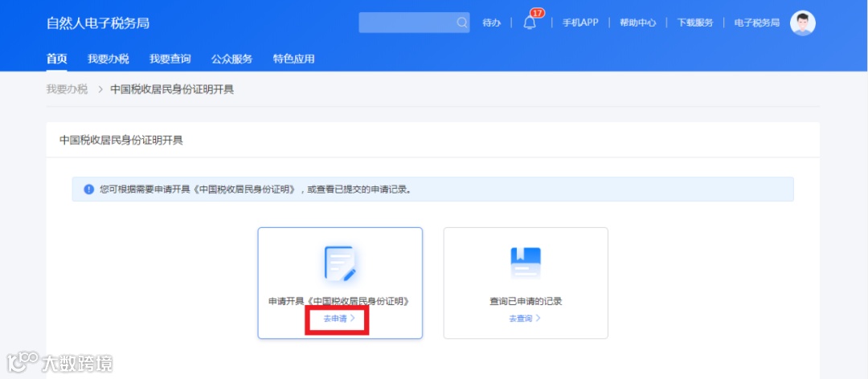The image size is (868, 379).
Task: Open notifications bell with 17 badge
Action: pos(530,22)
